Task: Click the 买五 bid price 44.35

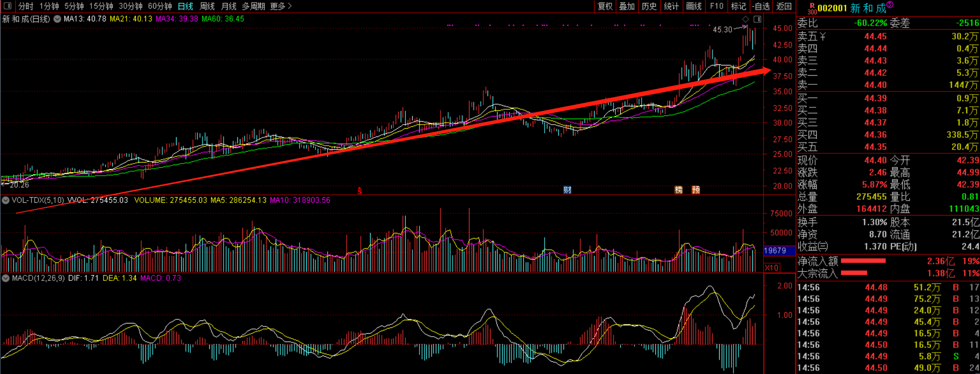Action: point(875,147)
